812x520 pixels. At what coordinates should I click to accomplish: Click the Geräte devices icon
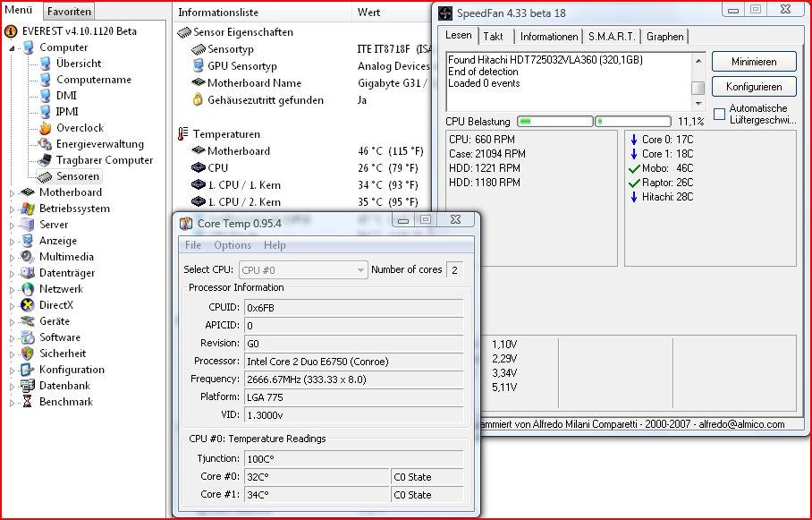[x=28, y=321]
